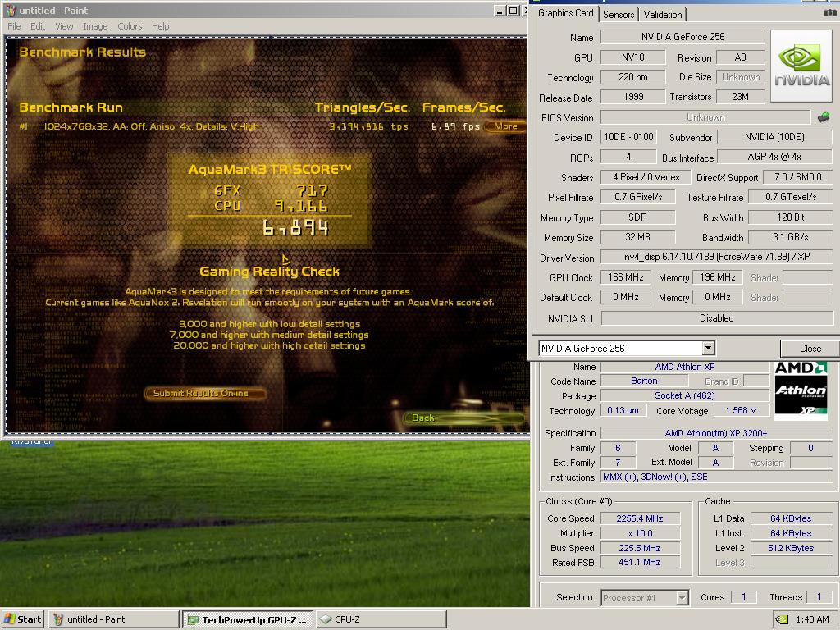
Task: Click the Bandwidth 3.1 GB/s value
Action: pos(790,237)
